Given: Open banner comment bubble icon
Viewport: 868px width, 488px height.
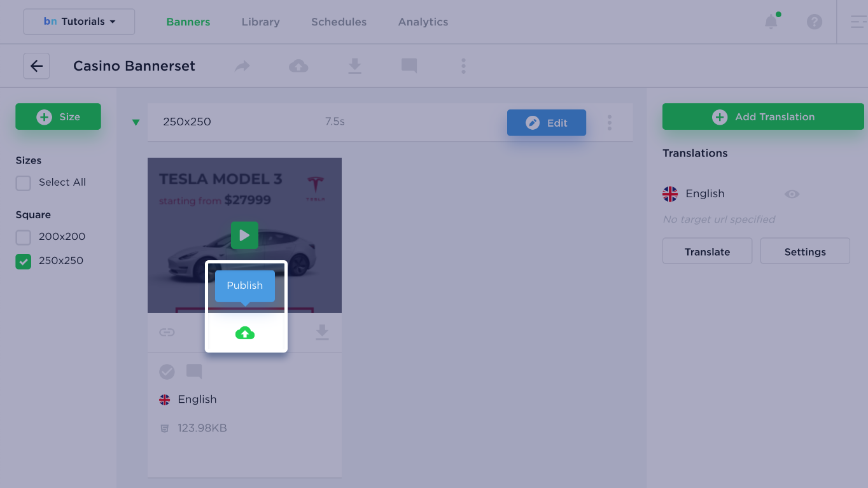Looking at the screenshot, I should pos(194,372).
